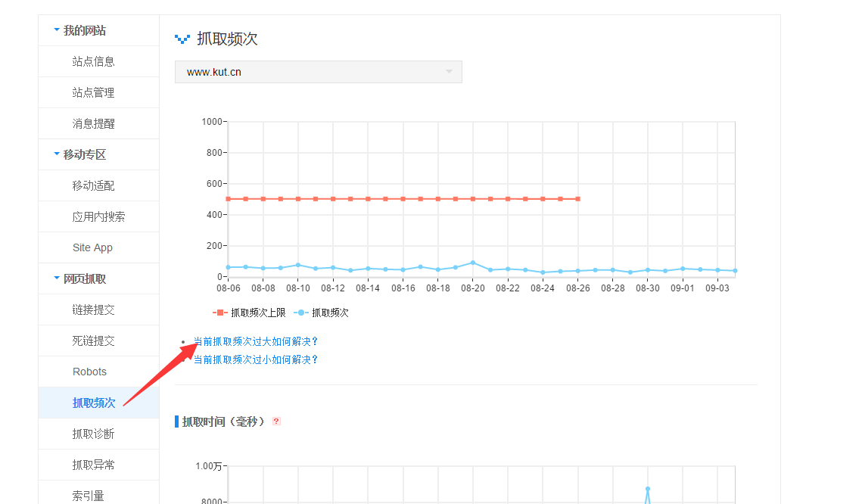862x504 pixels.
Task: Toggle 抓取频次 blue legend series
Action: 321,313
